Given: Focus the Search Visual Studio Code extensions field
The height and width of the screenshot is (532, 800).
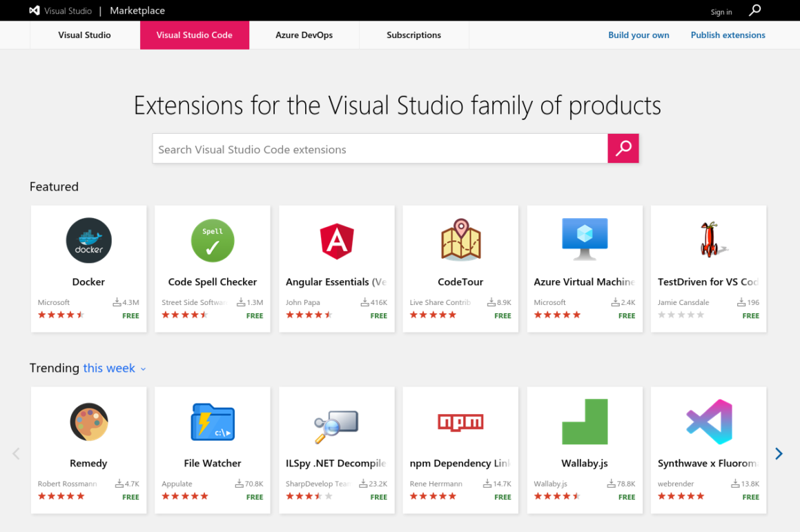Looking at the screenshot, I should click(x=380, y=149).
